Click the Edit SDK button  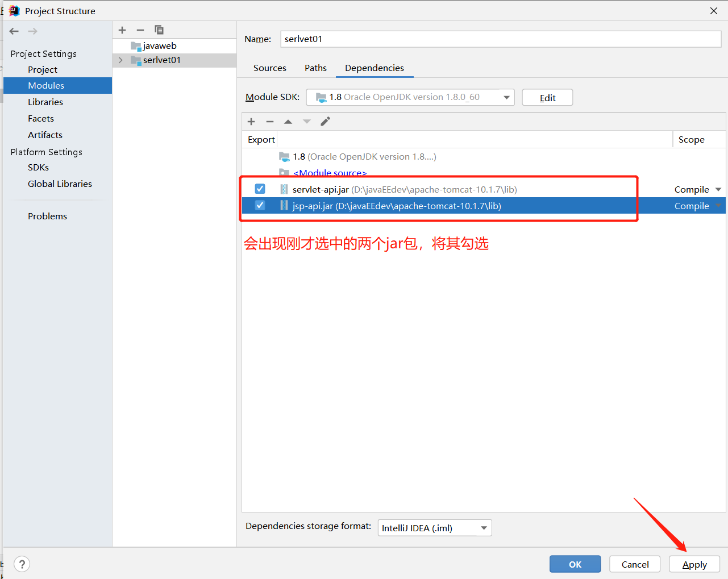coord(547,98)
